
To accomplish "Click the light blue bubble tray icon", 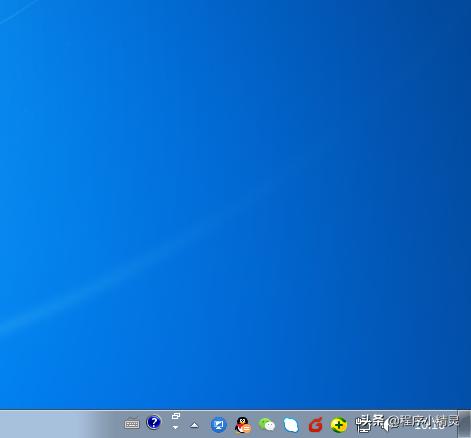I will [291, 425].
